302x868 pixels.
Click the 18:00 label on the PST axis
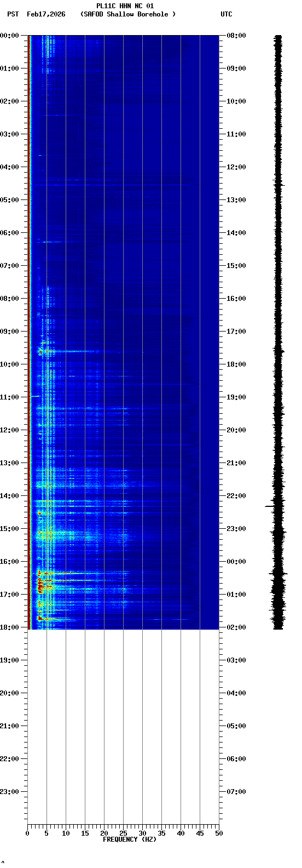(10, 627)
